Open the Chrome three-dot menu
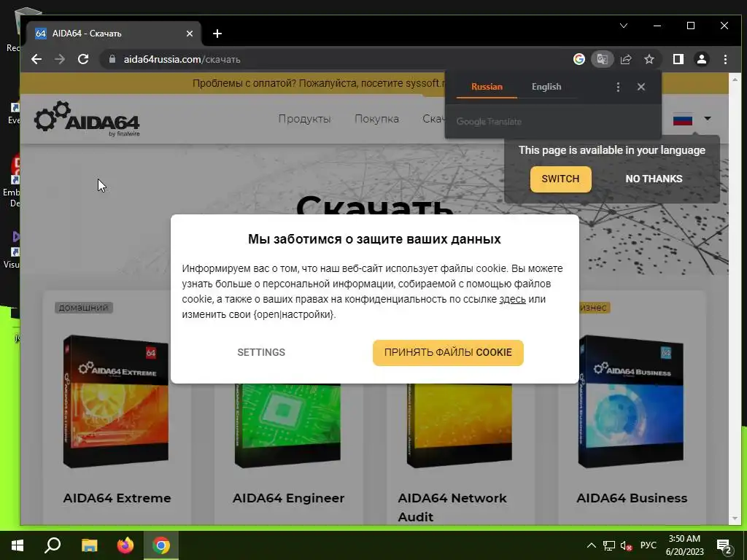Viewport: 747px width, 560px height. [725, 59]
